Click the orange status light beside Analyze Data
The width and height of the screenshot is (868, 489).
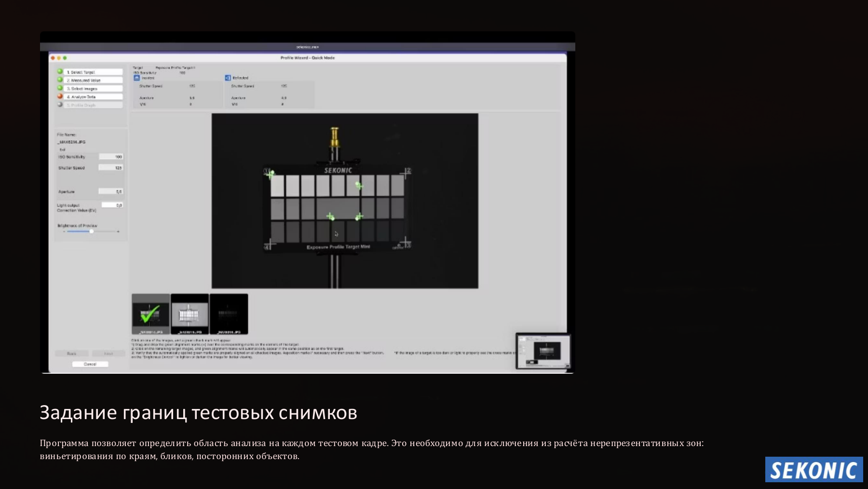click(x=60, y=96)
